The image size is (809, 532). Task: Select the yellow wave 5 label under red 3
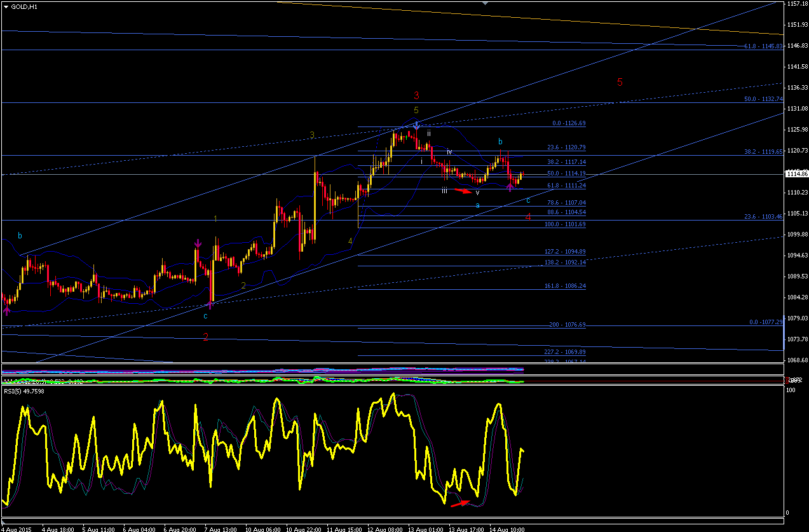point(416,111)
